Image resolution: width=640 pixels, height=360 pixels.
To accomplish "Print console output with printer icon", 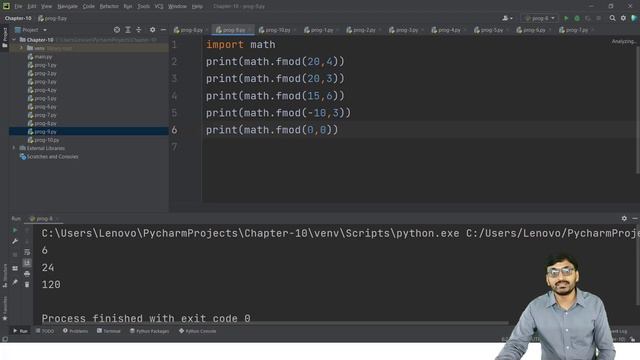I will 27,273.
